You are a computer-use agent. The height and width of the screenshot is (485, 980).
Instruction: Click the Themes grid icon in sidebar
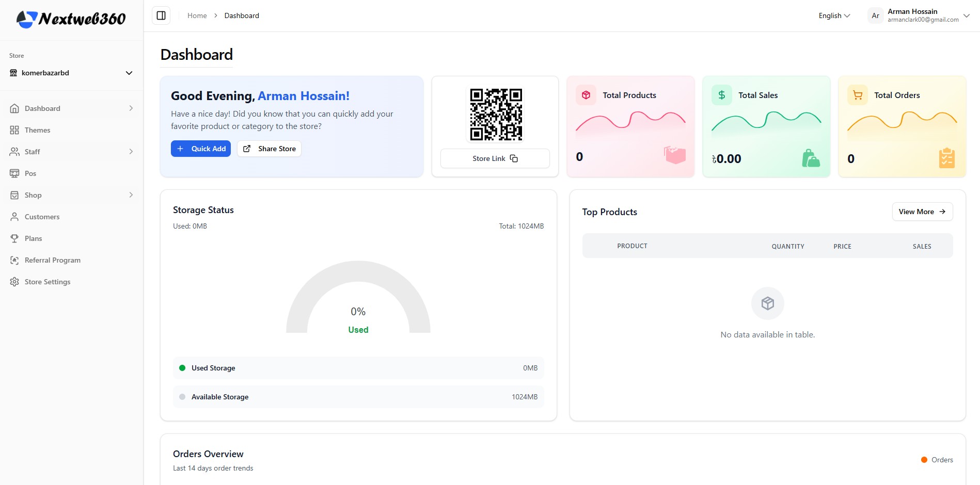[x=14, y=130]
